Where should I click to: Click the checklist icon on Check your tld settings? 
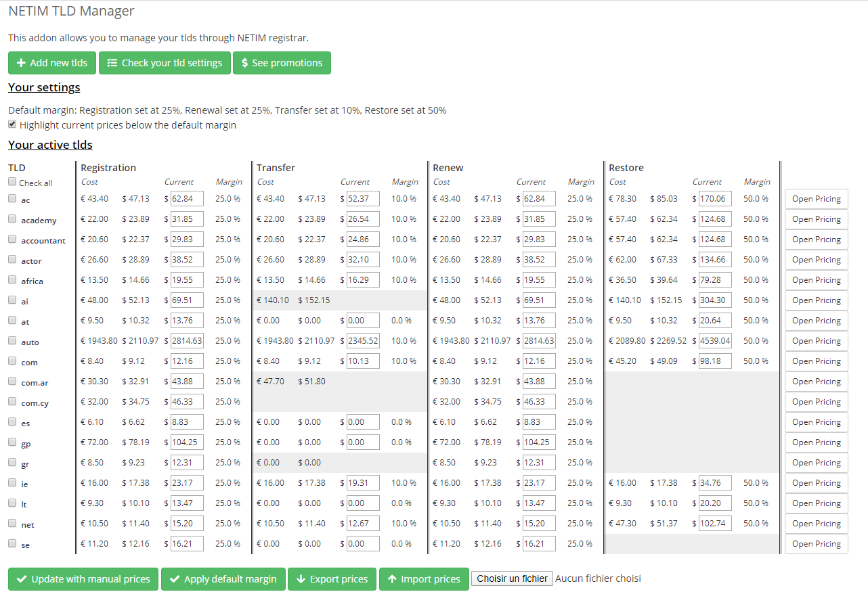click(112, 63)
